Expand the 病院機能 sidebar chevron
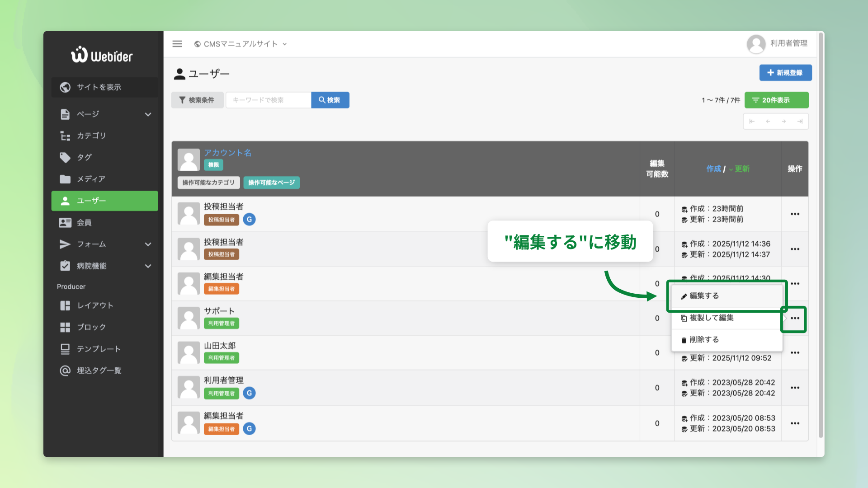This screenshot has width=868, height=488. (148, 266)
